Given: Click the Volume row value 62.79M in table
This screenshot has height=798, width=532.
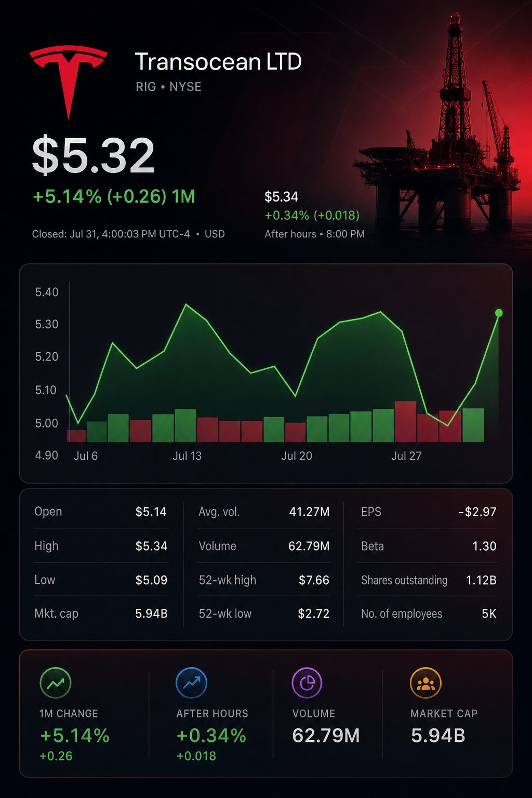Looking at the screenshot, I should [x=309, y=546].
